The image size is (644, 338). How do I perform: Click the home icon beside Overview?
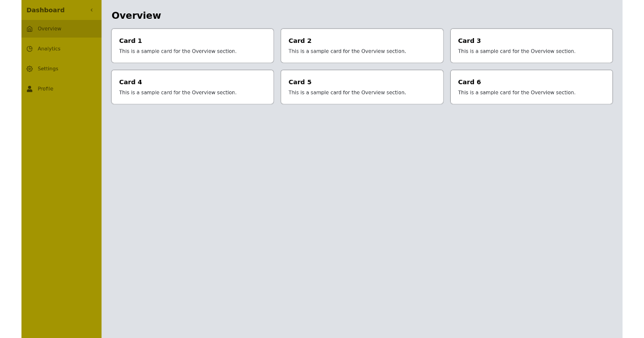(x=30, y=28)
